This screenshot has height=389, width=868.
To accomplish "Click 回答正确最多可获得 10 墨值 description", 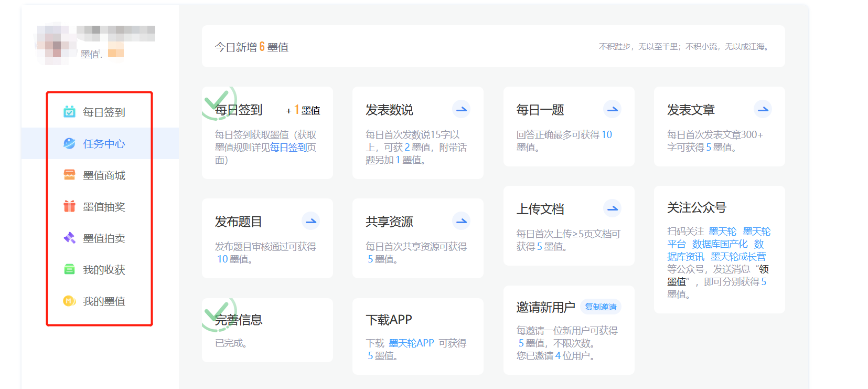I will click(564, 141).
